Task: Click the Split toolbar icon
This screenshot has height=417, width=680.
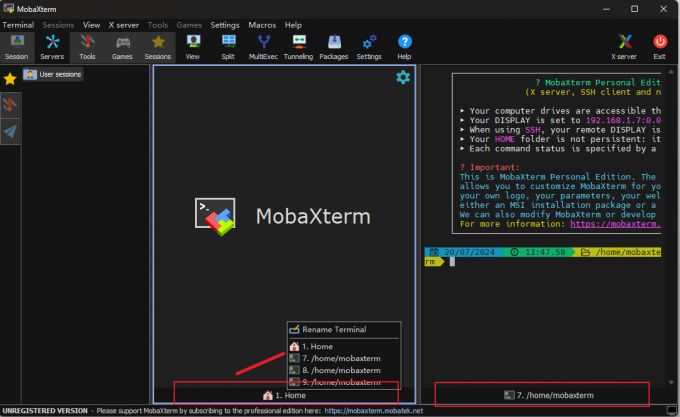Action: (228, 47)
